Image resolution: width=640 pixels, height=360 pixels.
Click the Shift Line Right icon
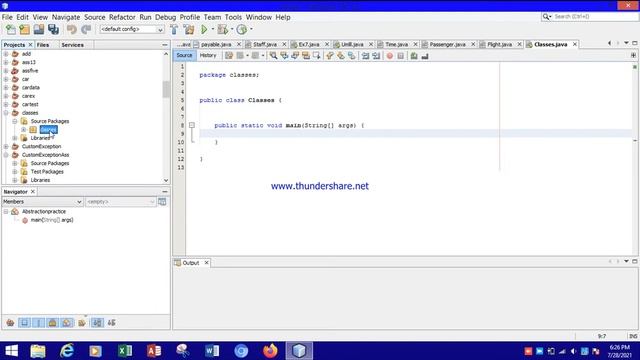point(376,56)
